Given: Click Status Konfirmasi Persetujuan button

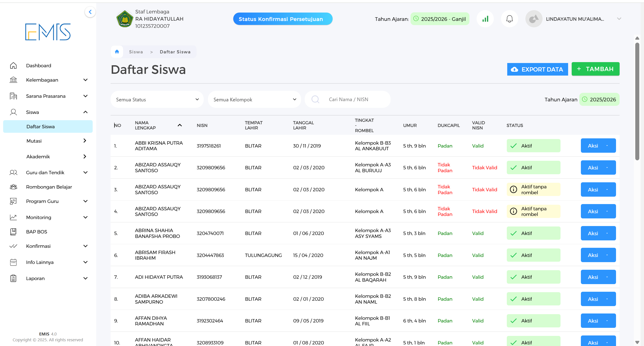Looking at the screenshot, I should (x=282, y=19).
